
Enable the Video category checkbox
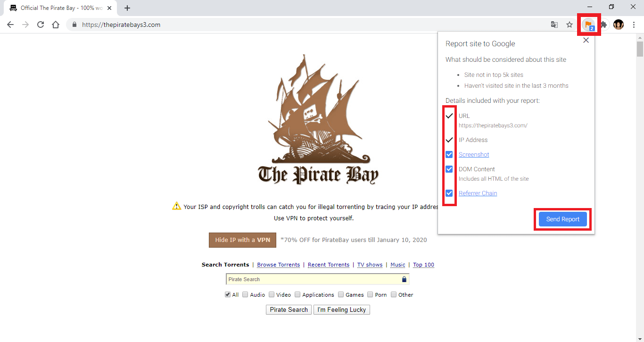pos(272,294)
